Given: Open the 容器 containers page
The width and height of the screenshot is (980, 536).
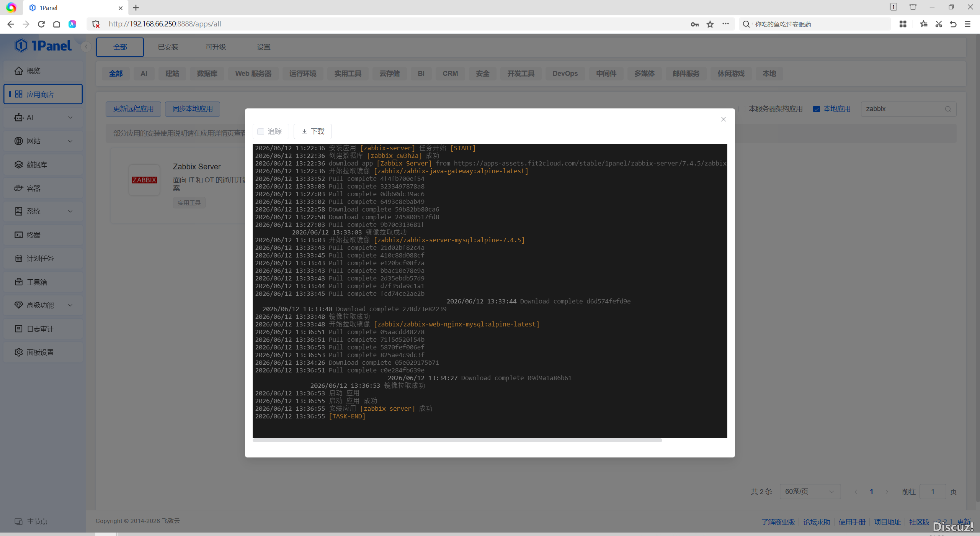Looking at the screenshot, I should pos(43,188).
